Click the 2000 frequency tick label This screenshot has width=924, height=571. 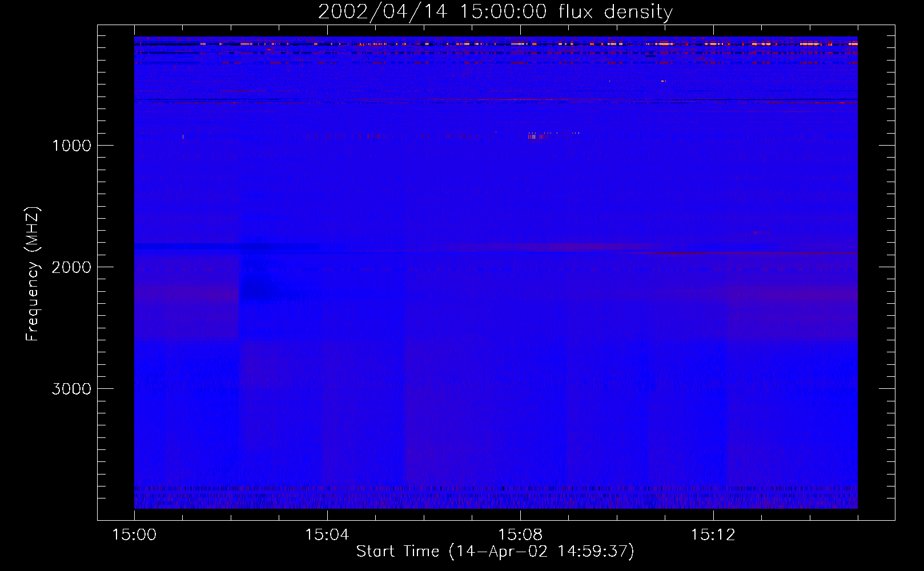(x=71, y=267)
